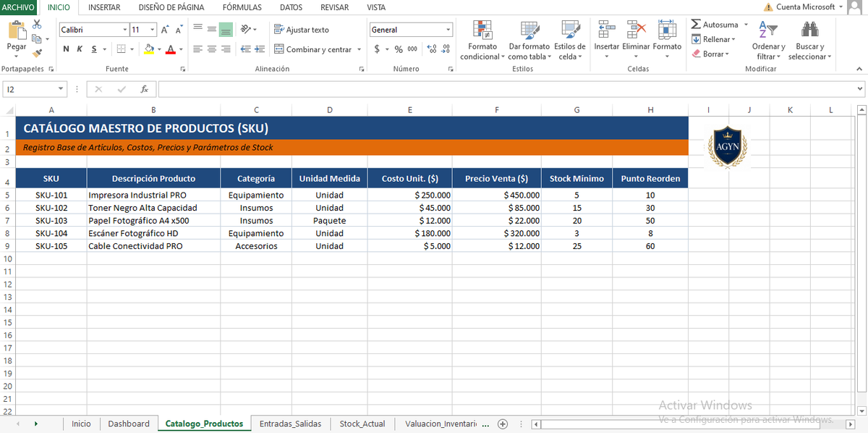Apply accounting currency format $ icon
Viewport: 868px width, 433px height.
pos(378,49)
